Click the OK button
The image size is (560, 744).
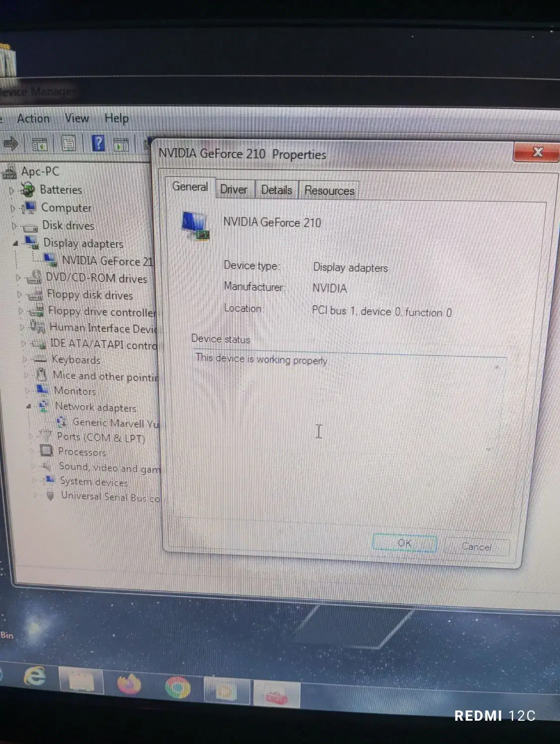405,543
